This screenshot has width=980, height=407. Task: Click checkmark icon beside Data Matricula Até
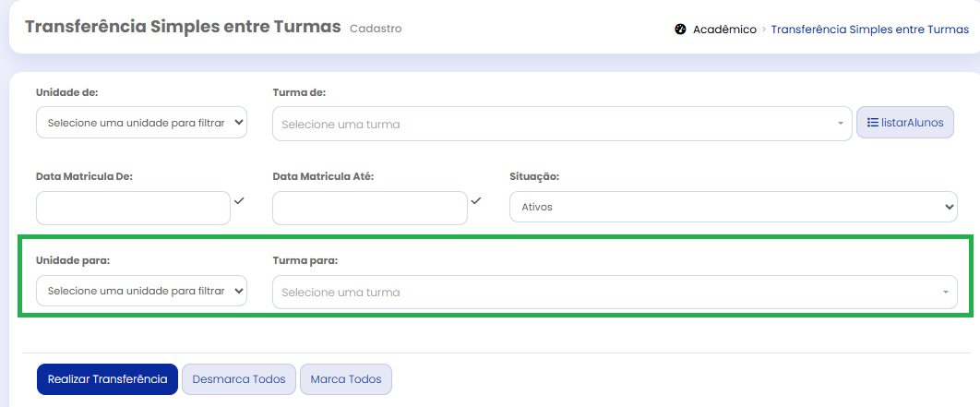coord(476,200)
